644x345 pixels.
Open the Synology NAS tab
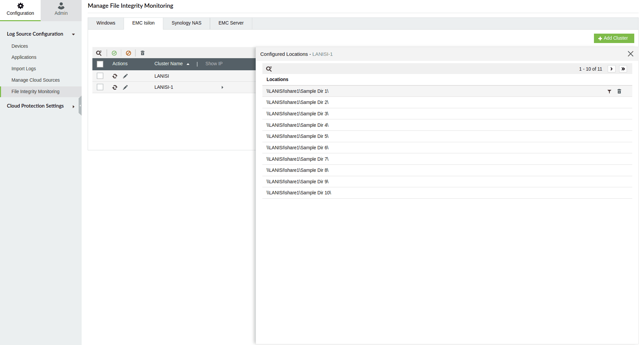coord(186,23)
